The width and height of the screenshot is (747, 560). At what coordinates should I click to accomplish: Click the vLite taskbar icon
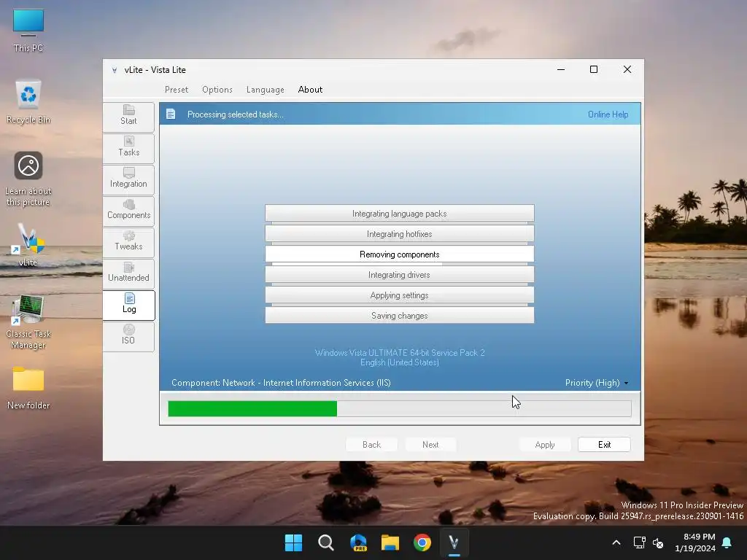click(454, 542)
